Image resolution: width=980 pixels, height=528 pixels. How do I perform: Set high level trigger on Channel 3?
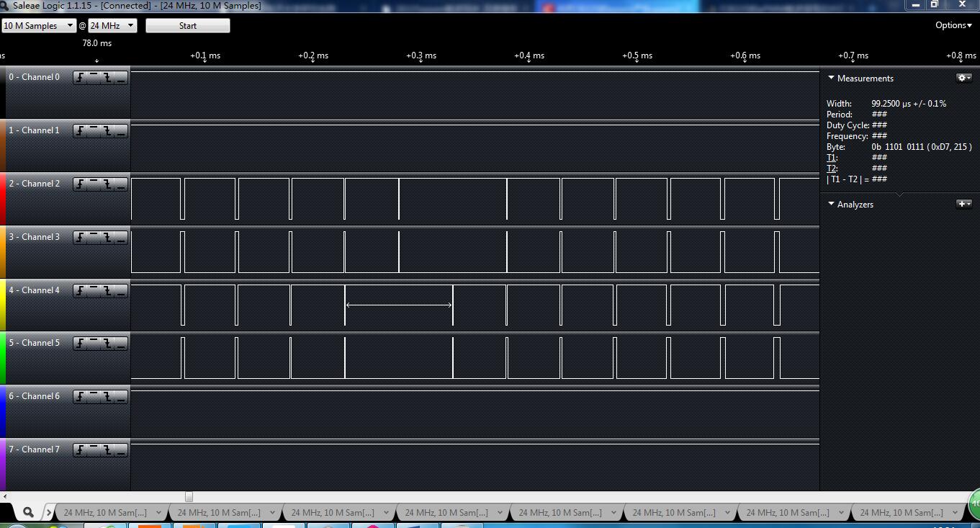(x=93, y=238)
